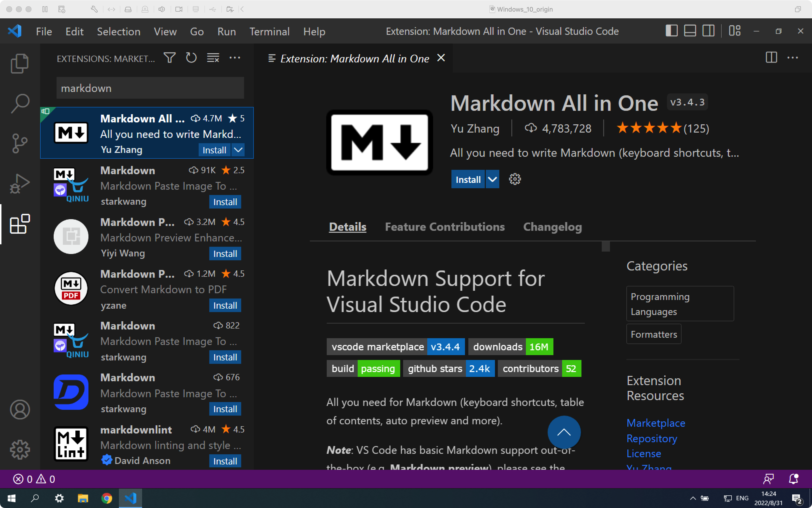Click the github stars 2.4k badge
Viewport: 812px width, 508px height.
[449, 369]
